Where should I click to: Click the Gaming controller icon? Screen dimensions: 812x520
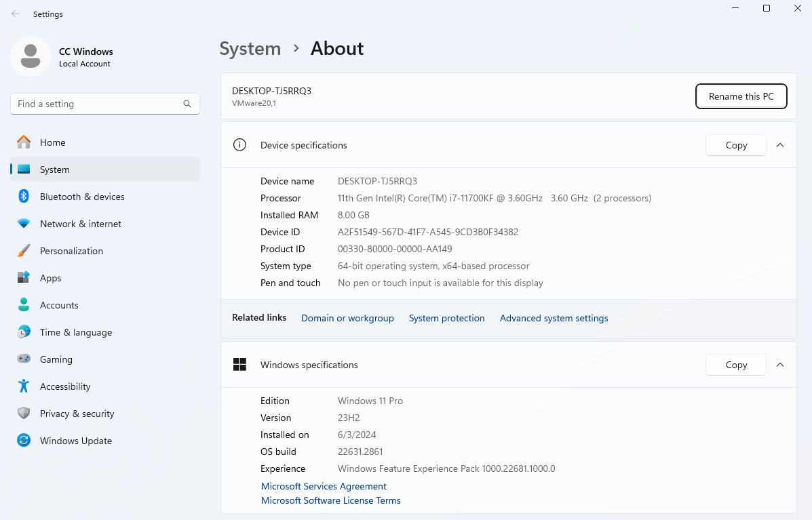(x=24, y=359)
